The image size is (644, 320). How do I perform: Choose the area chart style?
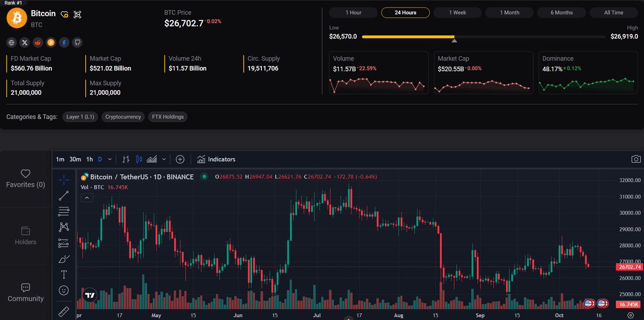click(x=152, y=159)
